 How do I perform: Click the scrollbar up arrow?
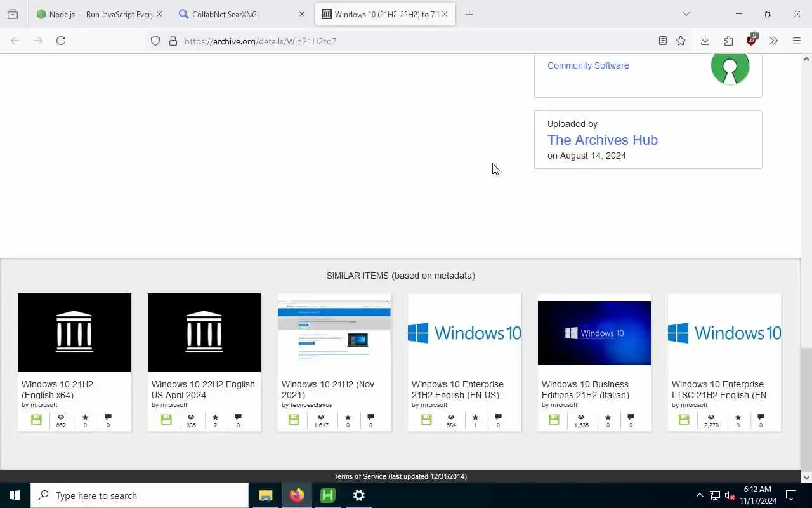click(806, 58)
